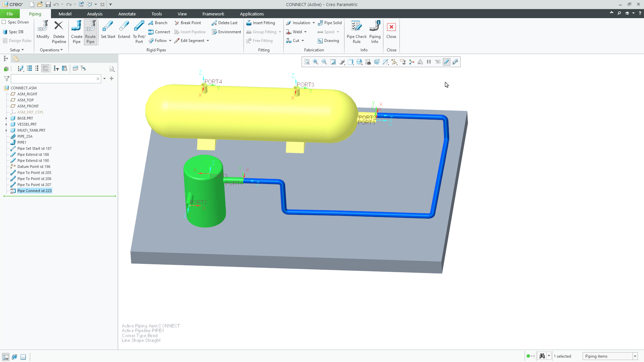Click the tree filter funnel icon

pos(7,79)
